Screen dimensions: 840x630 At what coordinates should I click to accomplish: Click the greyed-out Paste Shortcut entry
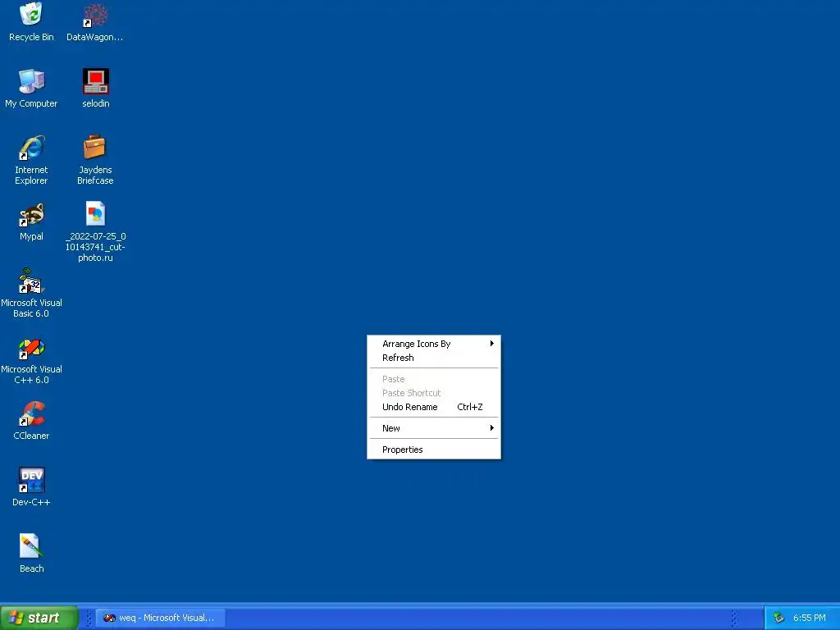pyautogui.click(x=434, y=393)
